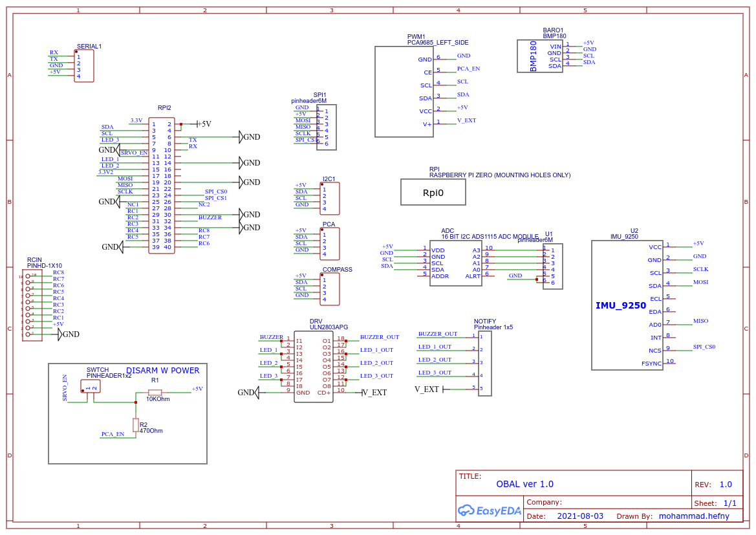Screen dimensions: 756x535
Task: Click the RC8 net label on RCIN
Action: coord(58,272)
